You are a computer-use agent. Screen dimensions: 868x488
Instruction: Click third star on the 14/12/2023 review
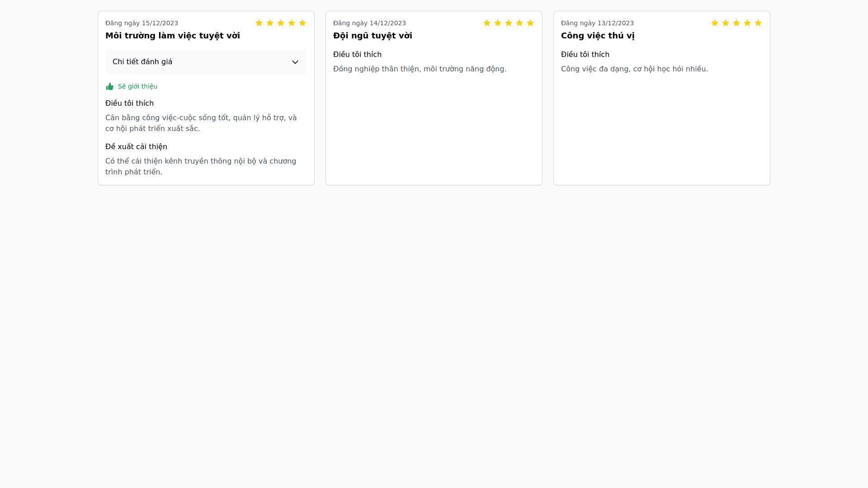[509, 23]
